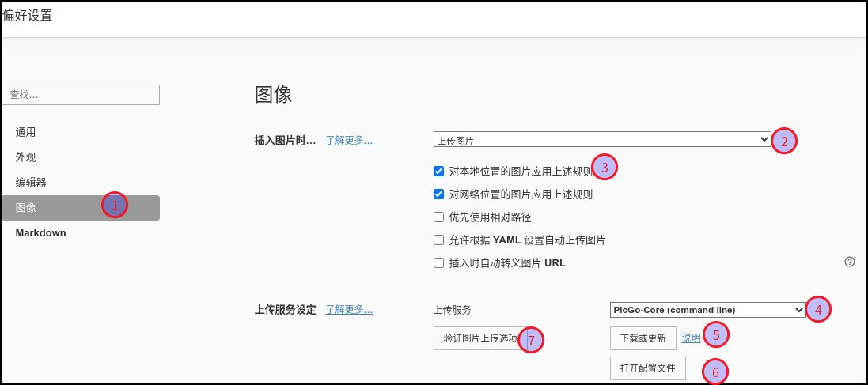Expand the PicGo-Core upload service dropdown

coord(707,310)
